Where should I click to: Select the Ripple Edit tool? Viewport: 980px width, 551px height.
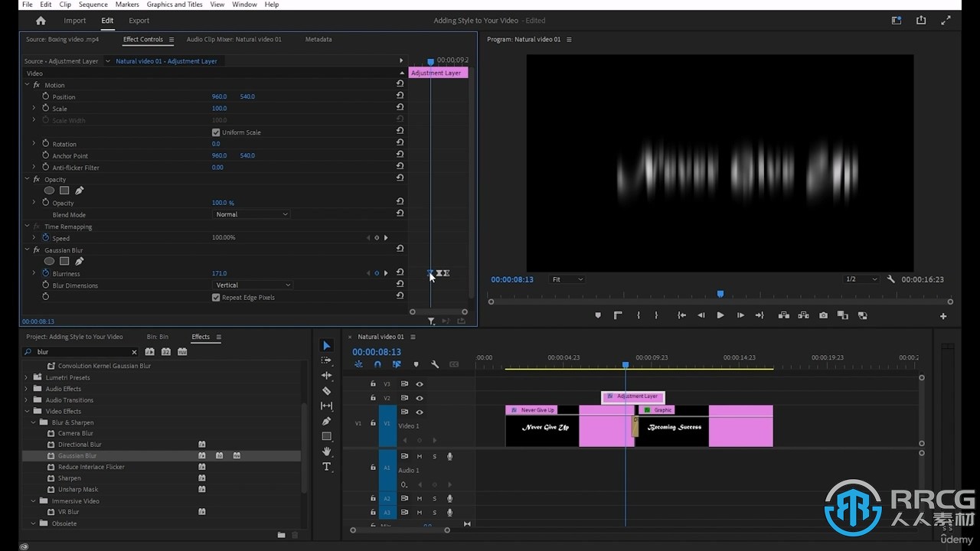(x=327, y=376)
